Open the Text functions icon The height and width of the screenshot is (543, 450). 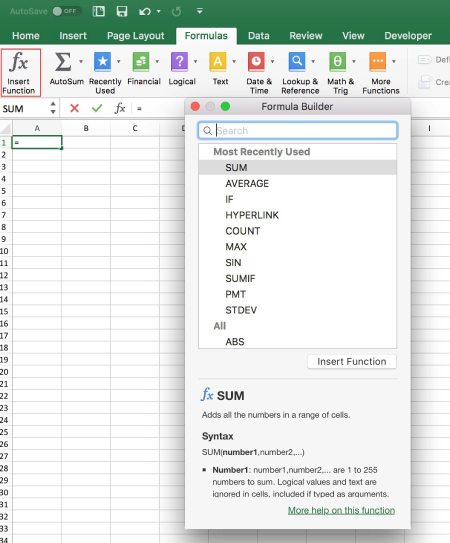[218, 62]
